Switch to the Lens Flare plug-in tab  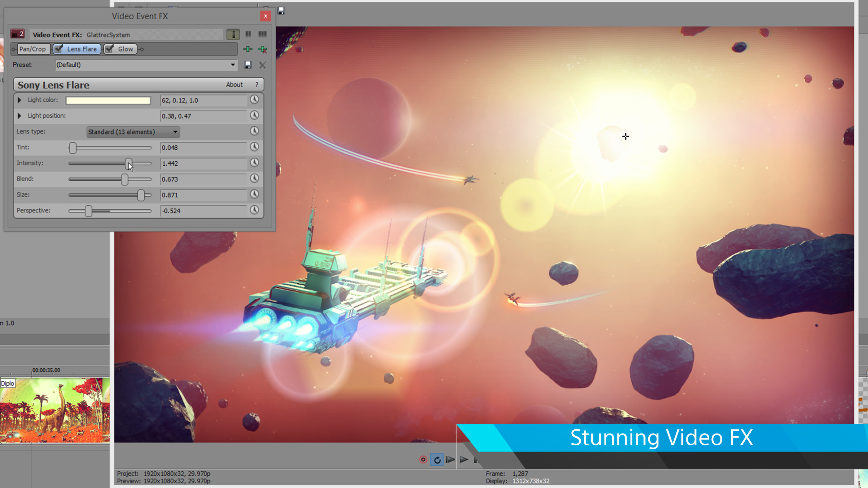81,49
